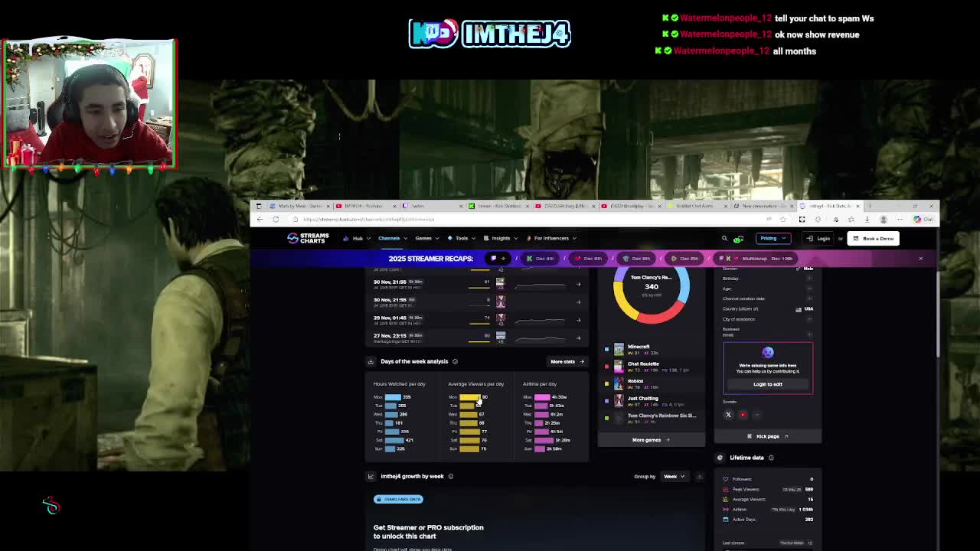Open the X social profile icon
The width and height of the screenshot is (980, 551).
[728, 415]
